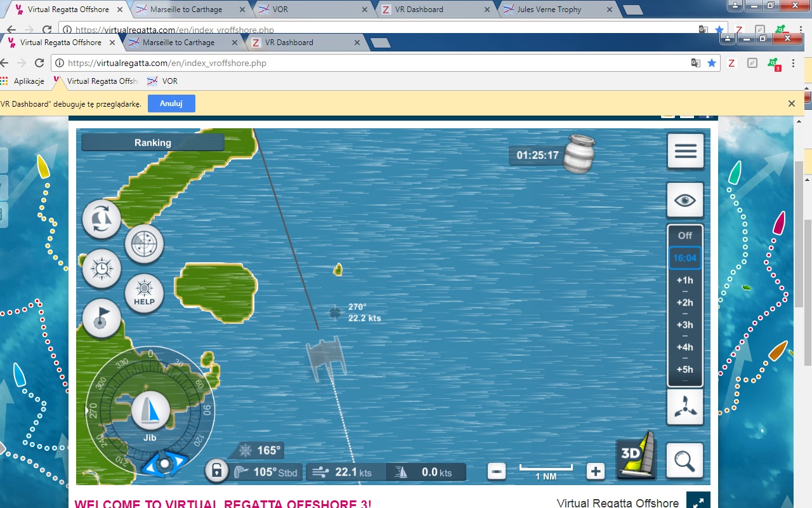Image resolution: width=812 pixels, height=508 pixels.
Task: Open the Ranking panel
Action: coord(153,143)
